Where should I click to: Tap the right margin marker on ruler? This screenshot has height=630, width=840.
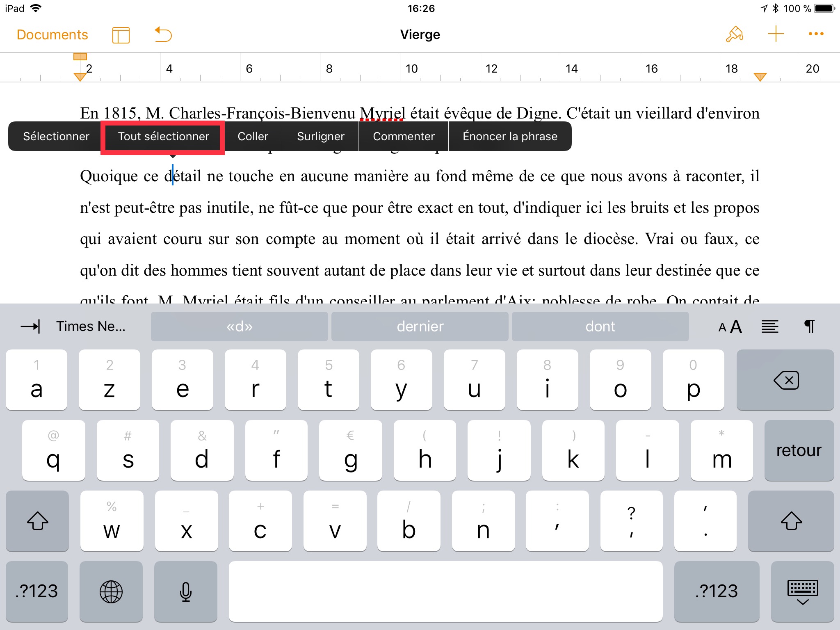click(760, 77)
